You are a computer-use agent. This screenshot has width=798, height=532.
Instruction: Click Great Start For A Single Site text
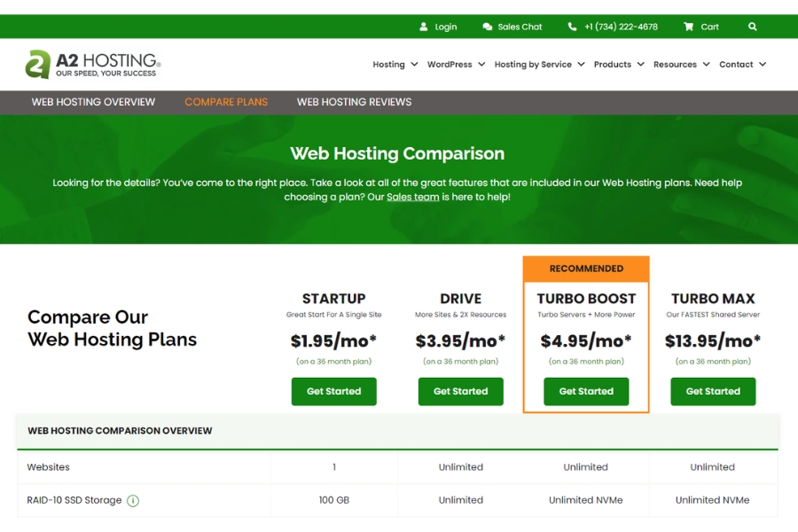point(334,315)
